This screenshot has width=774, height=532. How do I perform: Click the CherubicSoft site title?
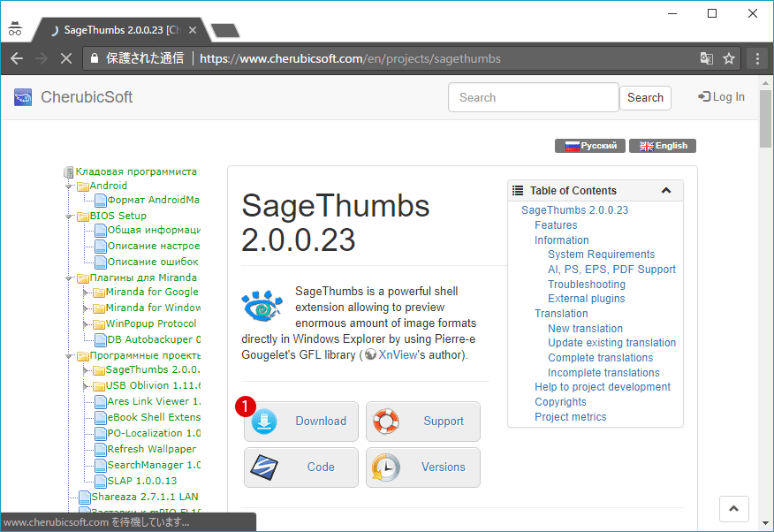pos(87,97)
